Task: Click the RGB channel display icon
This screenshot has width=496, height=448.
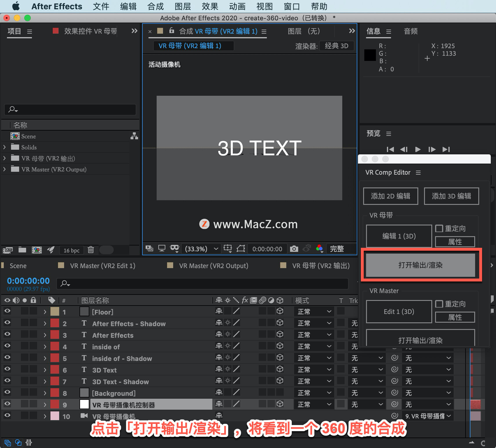Action: pyautogui.click(x=319, y=249)
